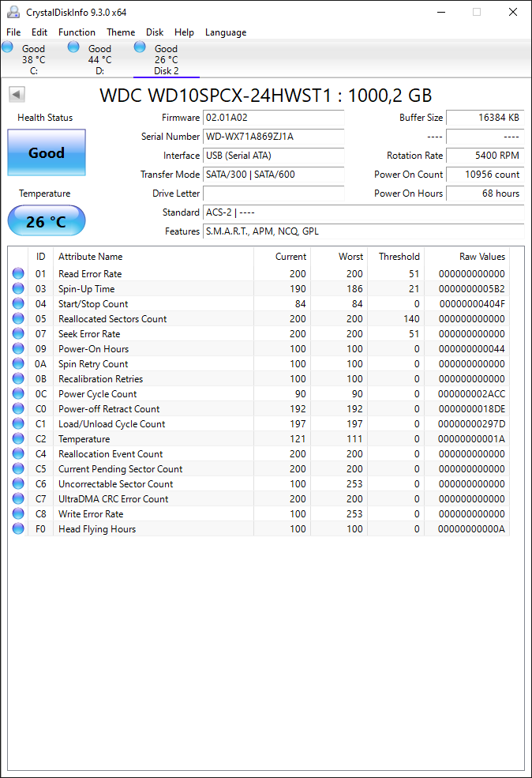Click the Serial Number field
The image size is (532, 778).
point(274,137)
